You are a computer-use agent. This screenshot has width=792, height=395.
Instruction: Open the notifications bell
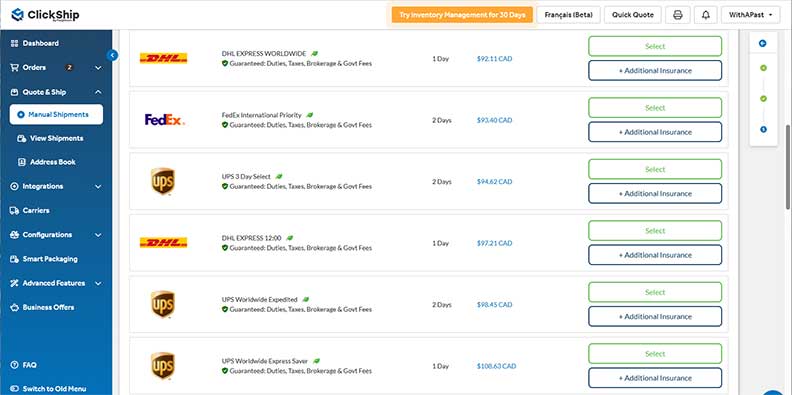pos(706,15)
